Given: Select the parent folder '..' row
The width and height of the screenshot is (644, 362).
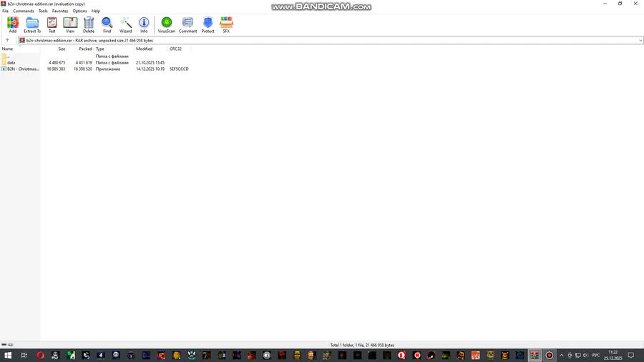Looking at the screenshot, I should coord(95,57).
